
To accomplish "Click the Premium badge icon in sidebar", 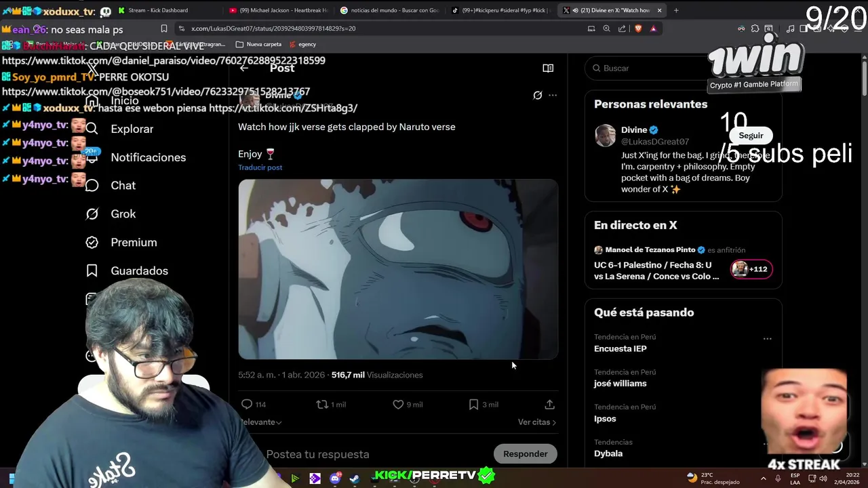I will [x=92, y=242].
